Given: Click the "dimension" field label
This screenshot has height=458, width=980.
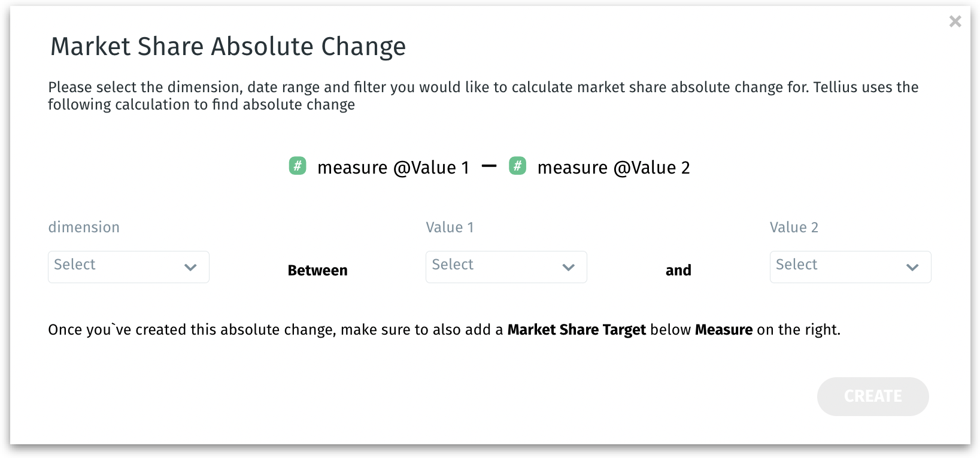Looking at the screenshot, I should pyautogui.click(x=84, y=228).
